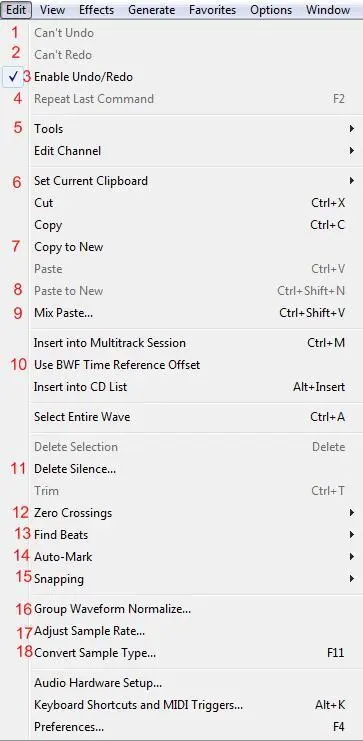Select Cut from the Edit menu
The image size is (363, 741).
(x=194, y=203)
